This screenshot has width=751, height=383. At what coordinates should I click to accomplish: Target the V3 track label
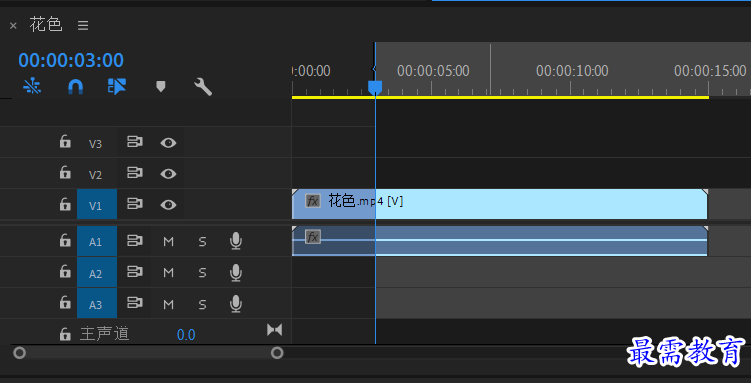click(96, 143)
